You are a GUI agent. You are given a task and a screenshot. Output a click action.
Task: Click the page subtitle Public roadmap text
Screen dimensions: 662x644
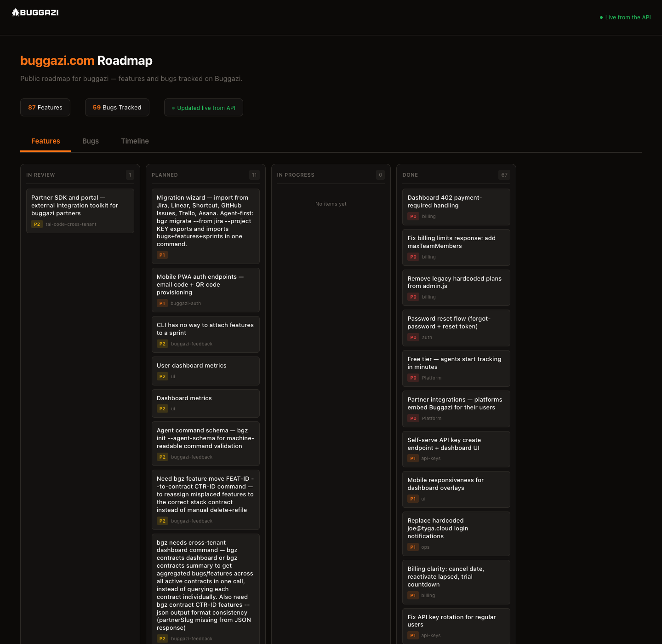coord(131,79)
